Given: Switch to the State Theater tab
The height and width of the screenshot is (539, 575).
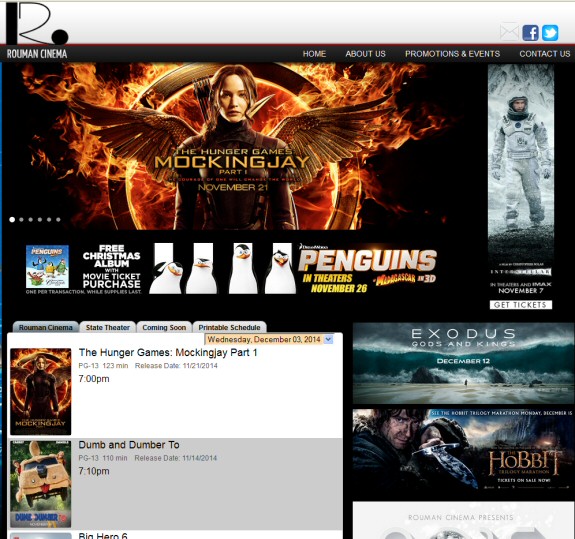Looking at the screenshot, I should coord(108,327).
